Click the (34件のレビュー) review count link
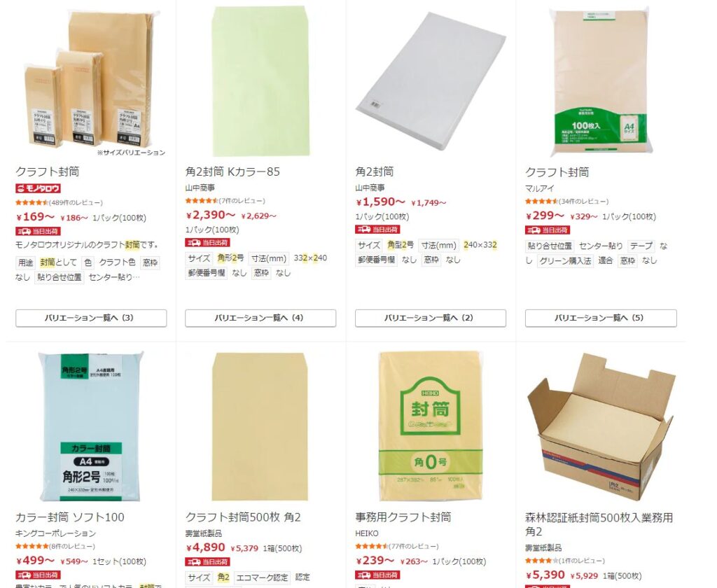The height and width of the screenshot is (588, 717). 583,202
